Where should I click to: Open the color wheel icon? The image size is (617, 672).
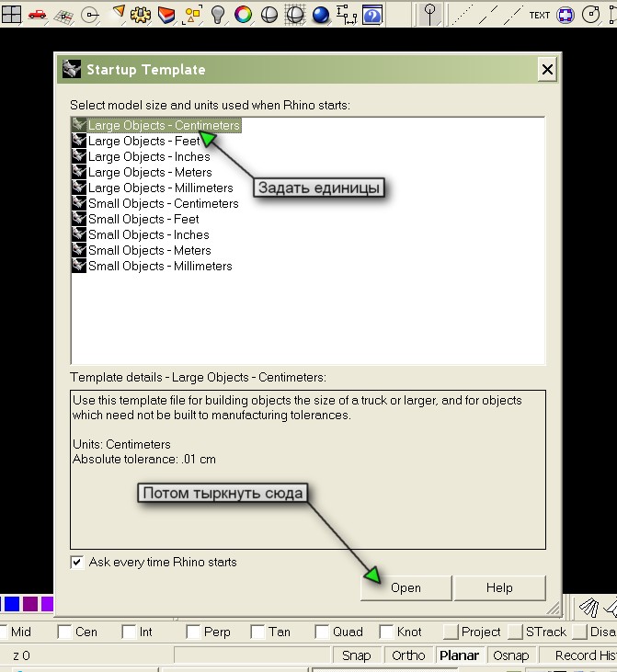(x=243, y=15)
